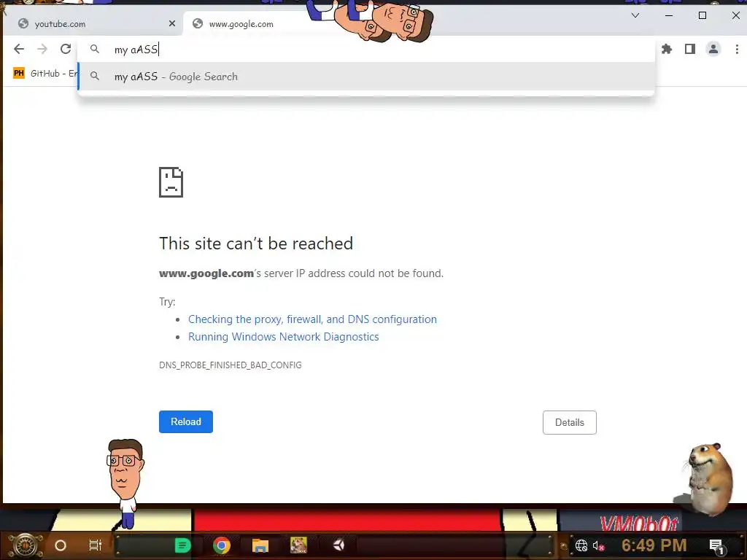The width and height of the screenshot is (747, 560).
Task: Click the search icon in the address bar
Action: [95, 49]
